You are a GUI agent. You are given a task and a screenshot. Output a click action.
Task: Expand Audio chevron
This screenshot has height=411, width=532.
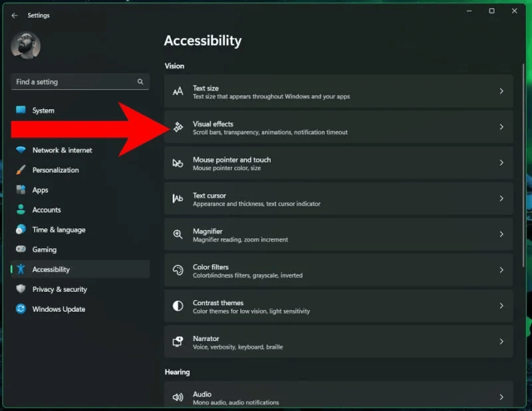click(501, 397)
